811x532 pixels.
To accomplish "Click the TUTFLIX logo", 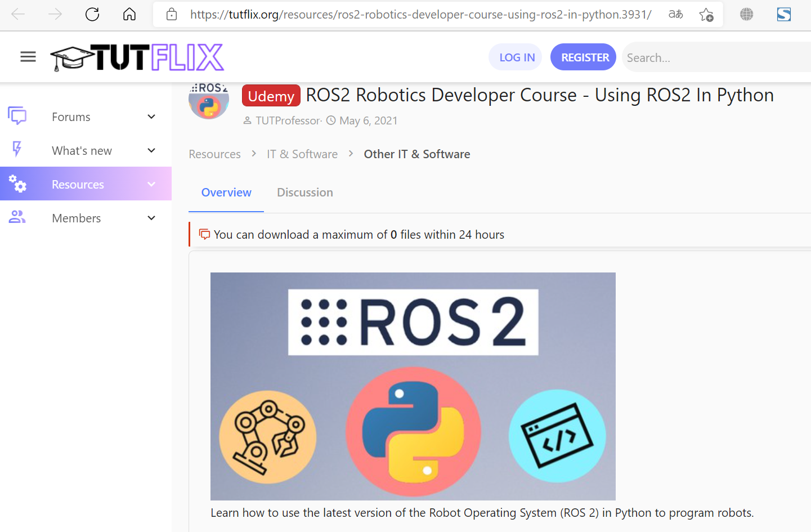I will [x=137, y=56].
